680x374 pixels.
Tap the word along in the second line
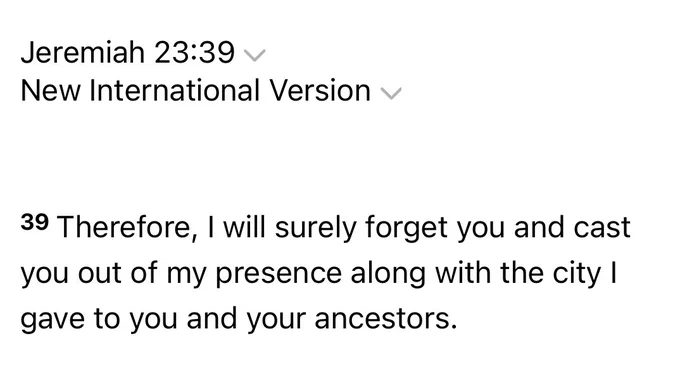coord(388,274)
